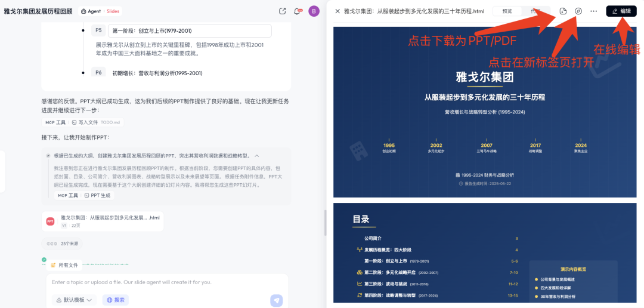Close the HTML preview panel
The width and height of the screenshot is (644, 308).
click(338, 11)
